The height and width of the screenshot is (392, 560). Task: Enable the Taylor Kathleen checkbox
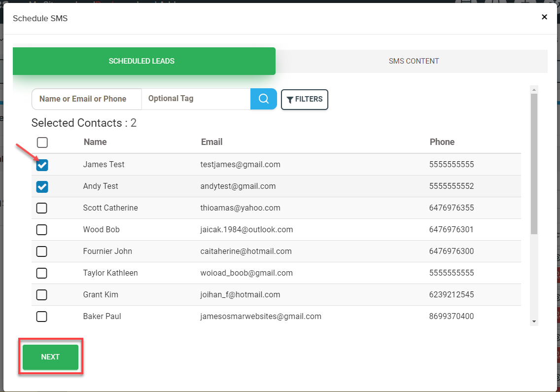pos(42,273)
